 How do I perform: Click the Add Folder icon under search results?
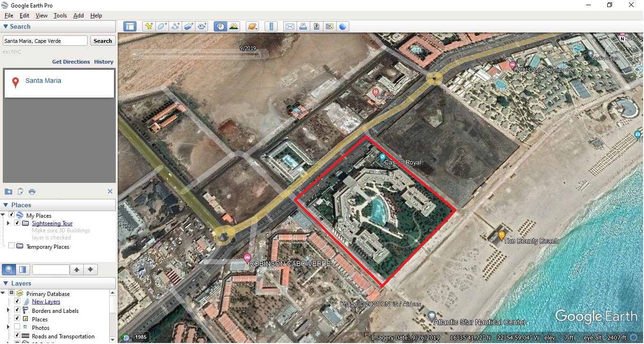click(8, 191)
